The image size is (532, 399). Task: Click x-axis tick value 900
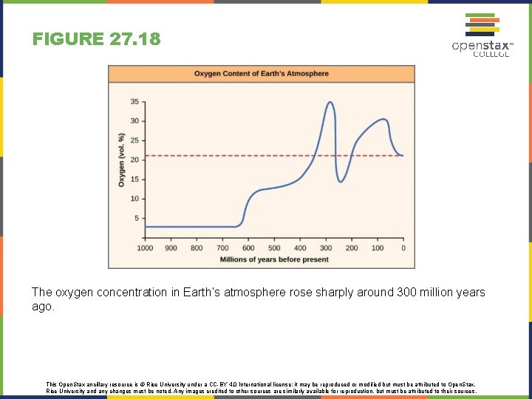point(171,248)
